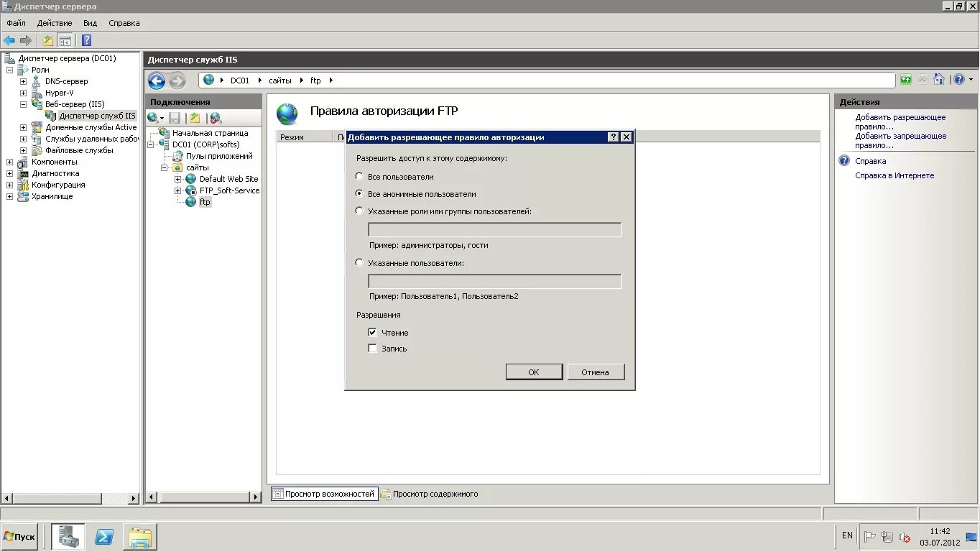Viewport: 980px width, 552px height.
Task: Click Добавить запрещающее правило link
Action: coord(900,140)
